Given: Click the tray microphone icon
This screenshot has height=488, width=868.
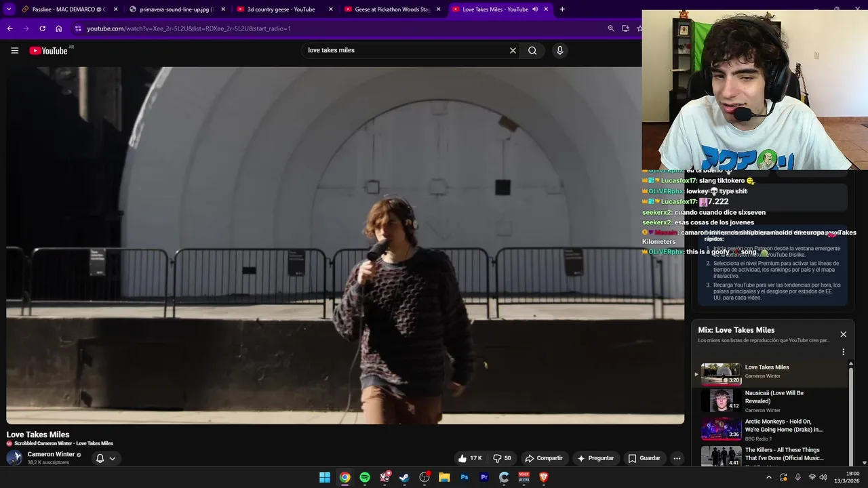Looking at the screenshot, I should [797, 477].
